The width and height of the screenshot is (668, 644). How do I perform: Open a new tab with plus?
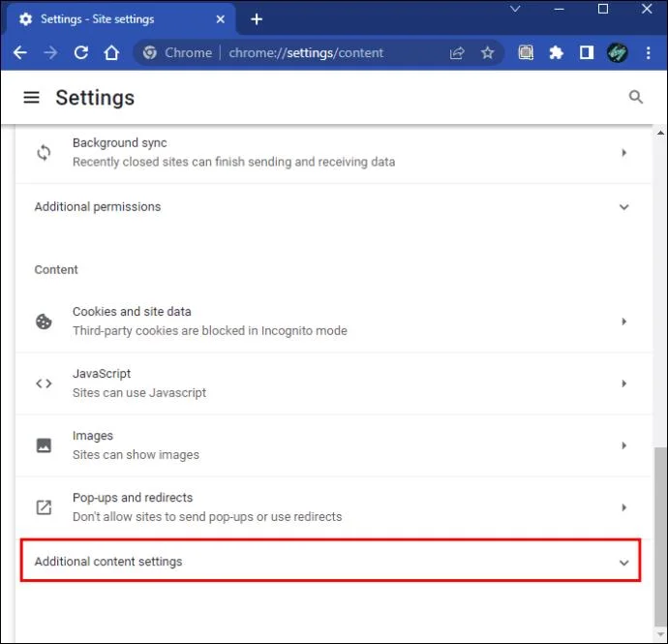[257, 19]
